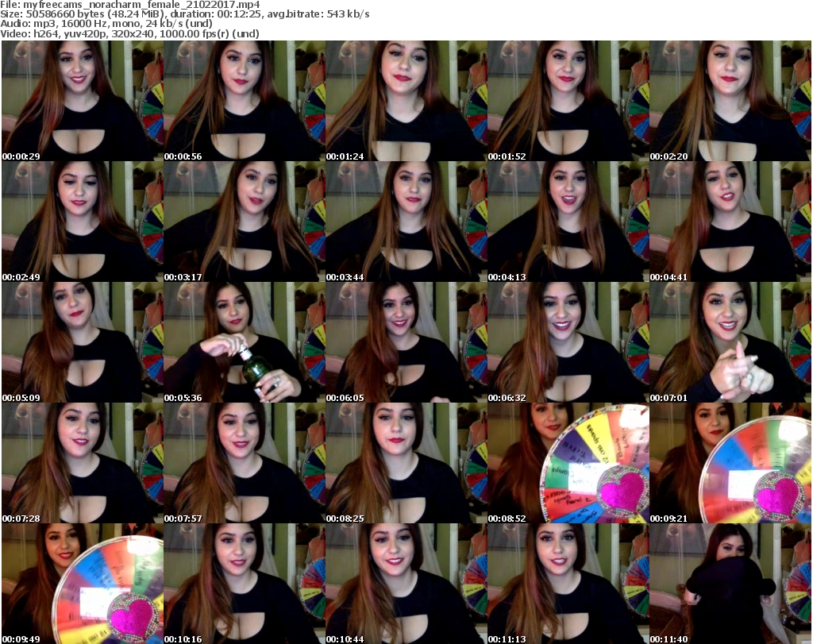This screenshot has width=813, height=644.
Task: Click the thumbnail stamped 00:04:41
Action: point(730,222)
